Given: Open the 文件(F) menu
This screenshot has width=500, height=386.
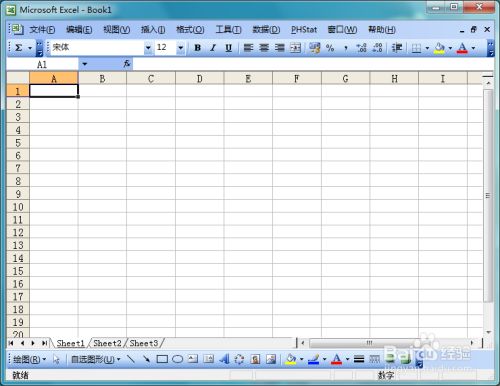Looking at the screenshot, I should 42,30.
